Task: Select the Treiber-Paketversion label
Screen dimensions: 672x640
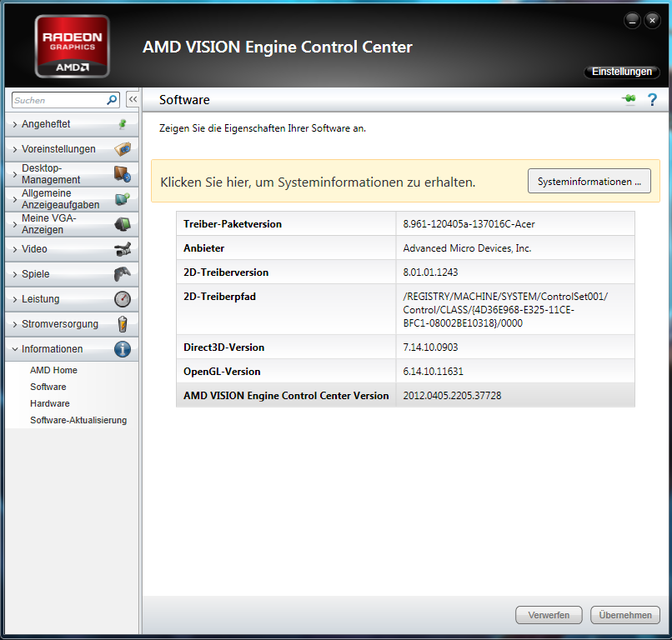Action: [233, 224]
